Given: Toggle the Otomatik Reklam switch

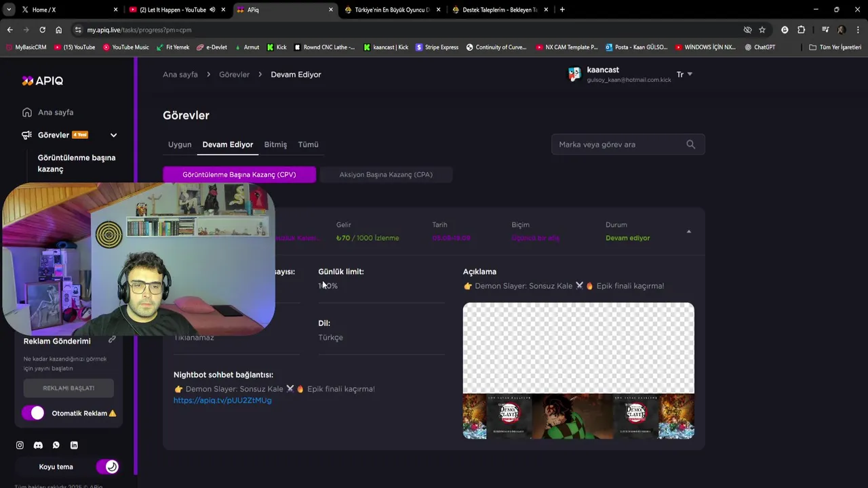Looking at the screenshot, I should 33,413.
